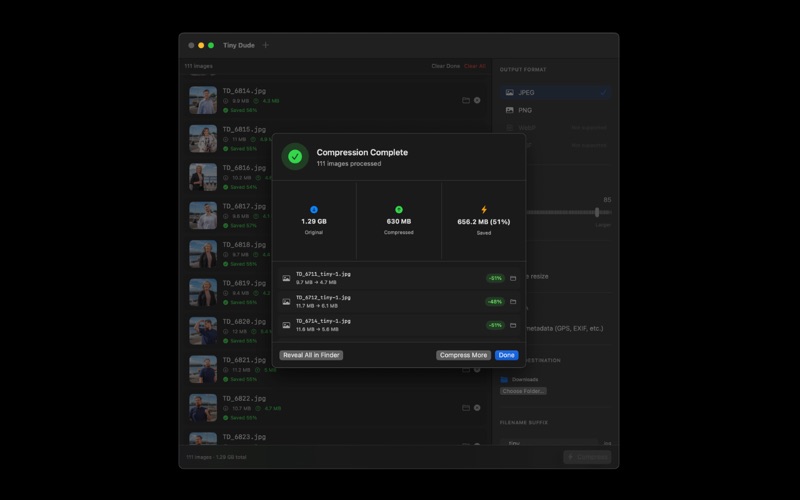Remove TD_6822.jpg with the X icon
Image resolution: width=800 pixels, height=500 pixels.
tap(477, 408)
